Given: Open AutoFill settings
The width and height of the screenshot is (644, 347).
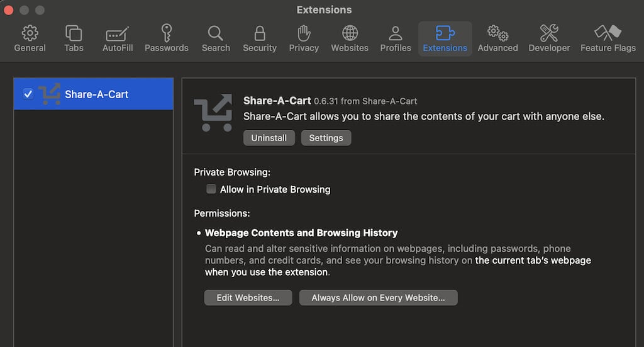Looking at the screenshot, I should 118,38.
